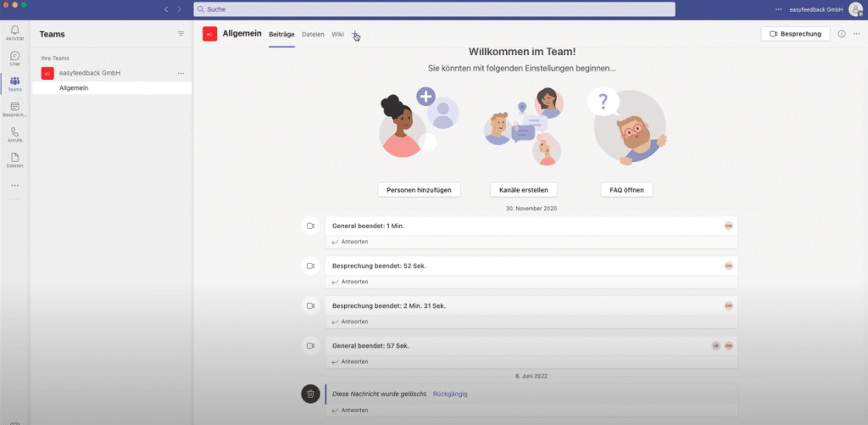
Task: Add a new tab with plus icon
Action: [355, 34]
